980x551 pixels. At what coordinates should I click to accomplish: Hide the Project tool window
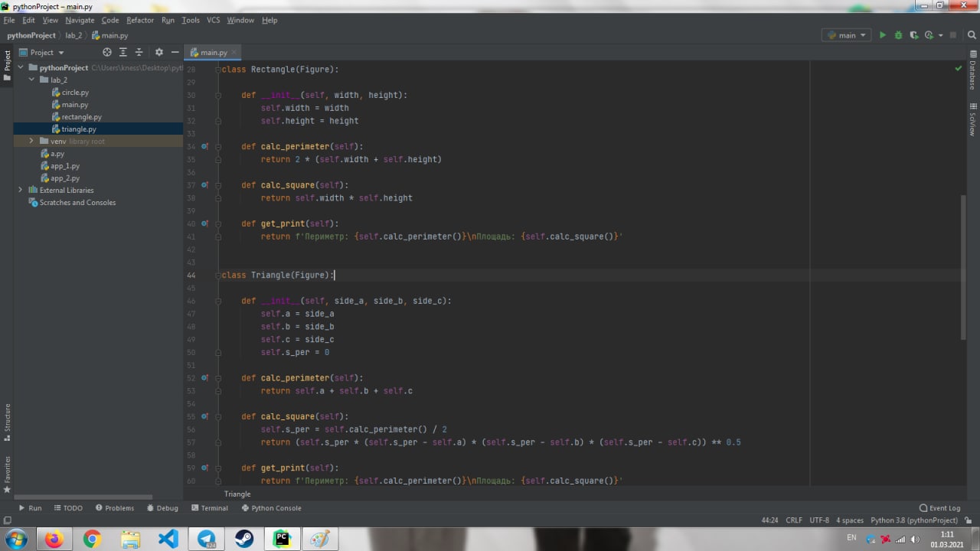coord(175,52)
